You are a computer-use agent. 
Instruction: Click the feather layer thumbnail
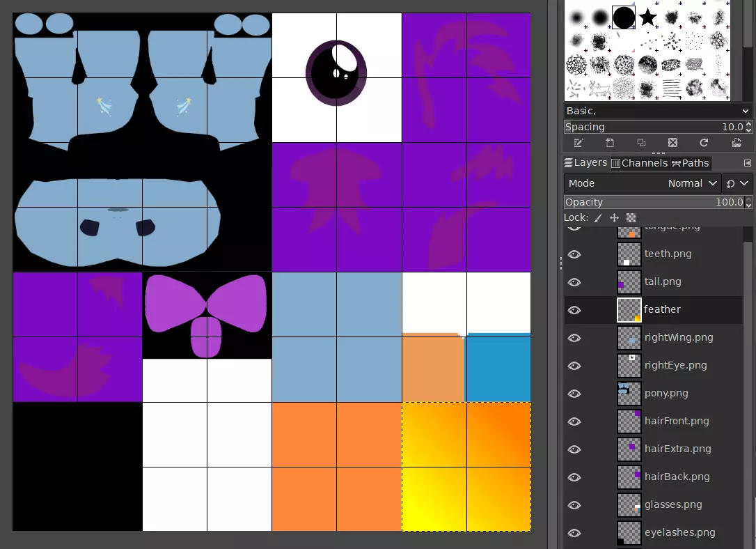629,310
